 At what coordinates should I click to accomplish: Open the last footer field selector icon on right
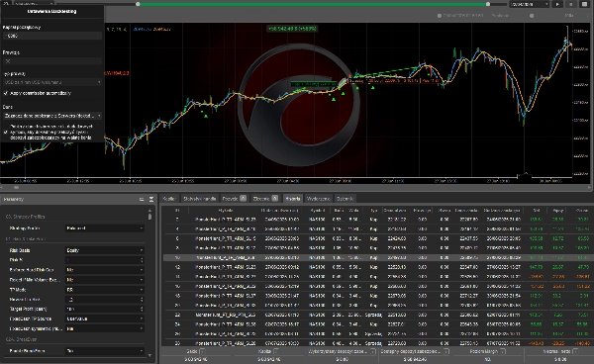tap(575, 351)
